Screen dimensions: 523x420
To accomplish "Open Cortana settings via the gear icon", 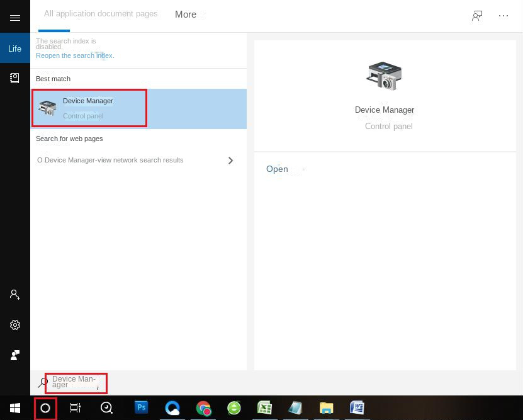I will 14,324.
